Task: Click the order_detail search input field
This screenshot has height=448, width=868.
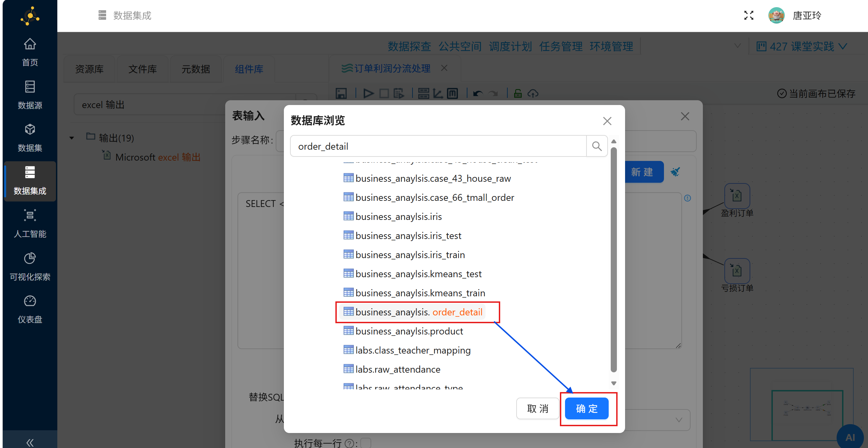Action: point(438,146)
